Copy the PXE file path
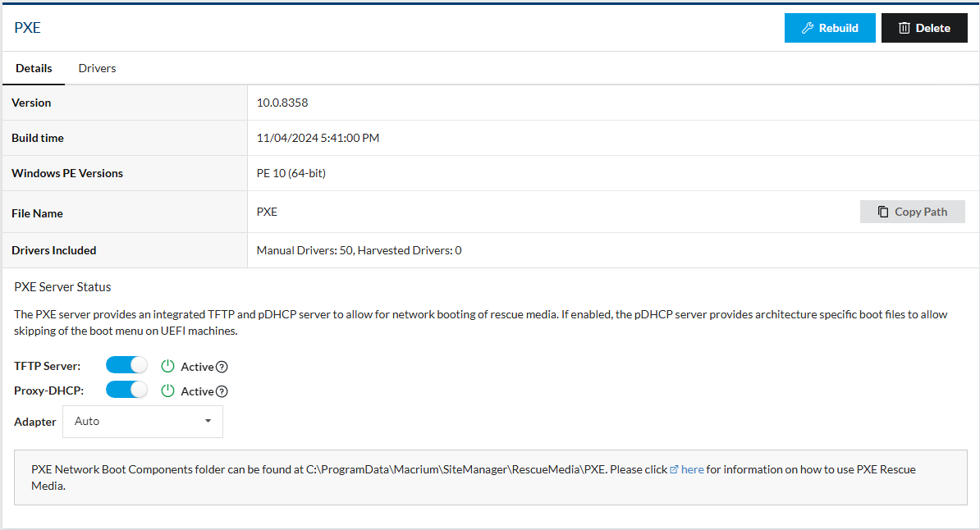The height and width of the screenshot is (530, 980). point(913,212)
